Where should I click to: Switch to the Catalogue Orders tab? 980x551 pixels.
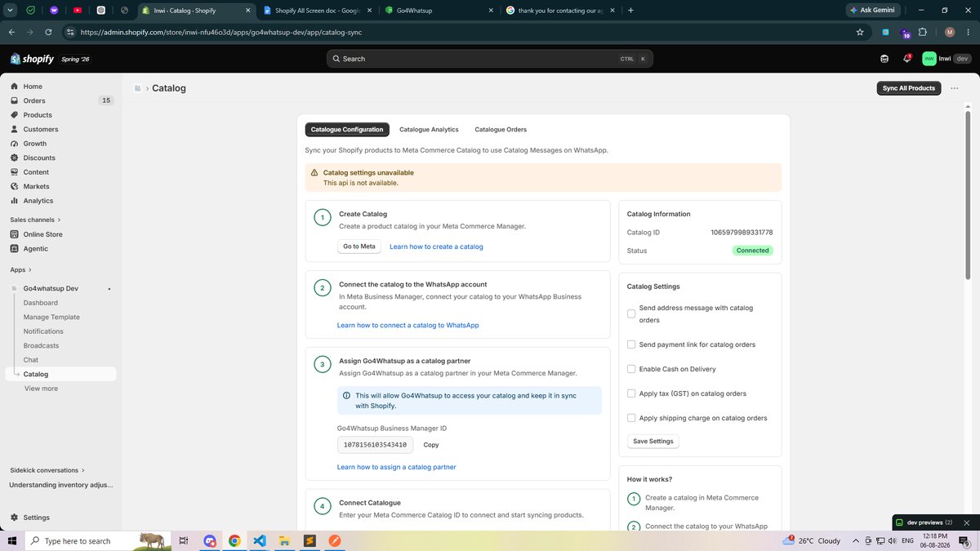tap(501, 130)
